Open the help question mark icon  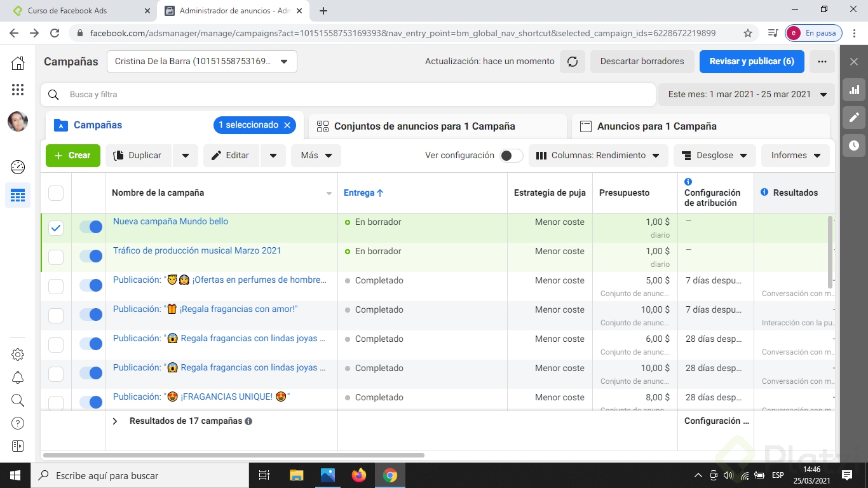[x=18, y=423]
